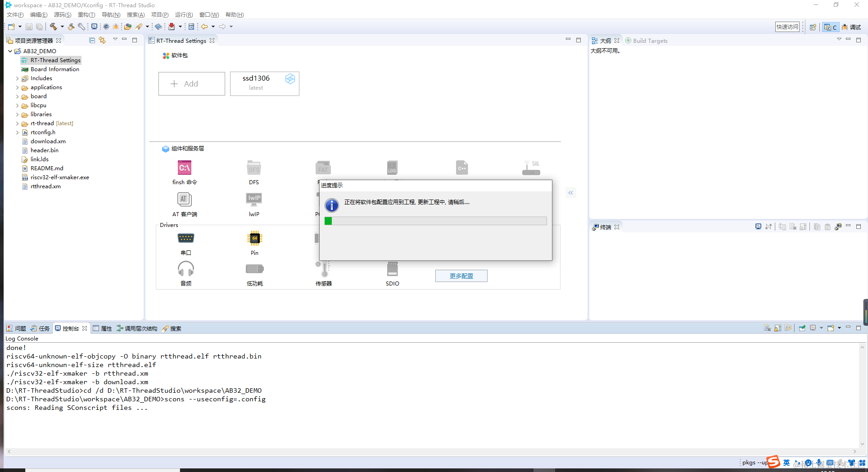
Task: Select the audio (音频) headphone driver icon
Action: pyautogui.click(x=185, y=269)
